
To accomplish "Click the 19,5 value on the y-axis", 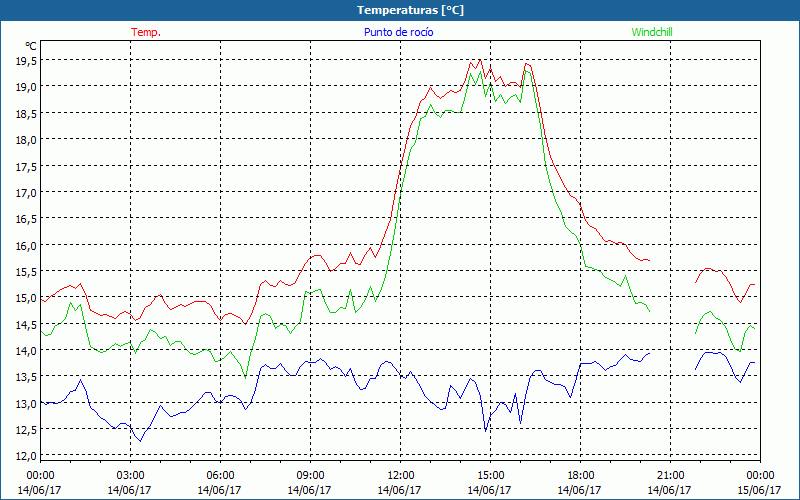I will point(27,61).
